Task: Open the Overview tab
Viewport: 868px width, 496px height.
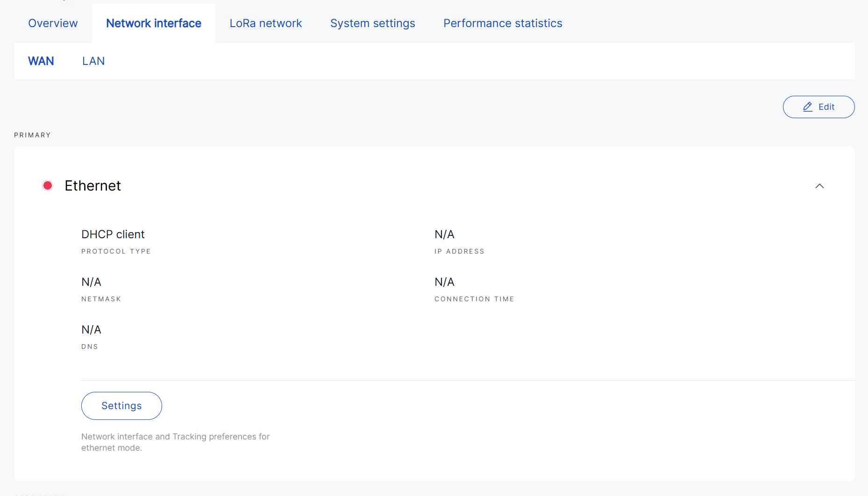Action: [x=53, y=23]
